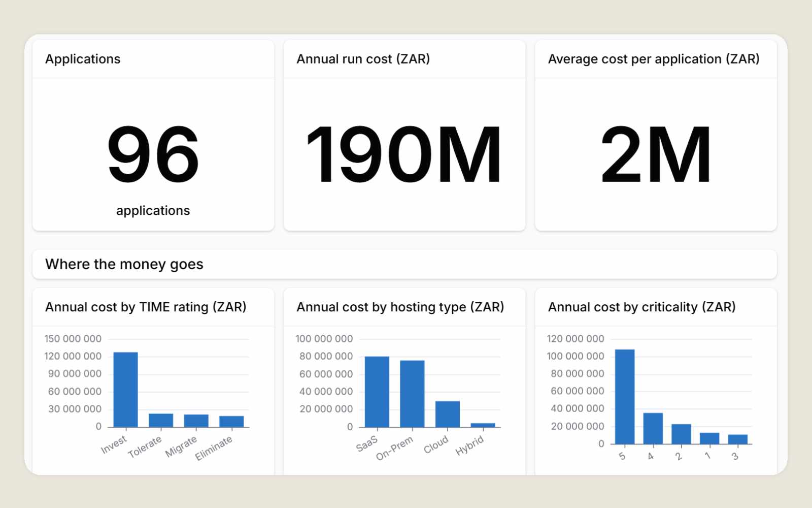Image resolution: width=812 pixels, height=508 pixels.
Task: Select the "1" label on criticality axis
Action: [x=707, y=456]
